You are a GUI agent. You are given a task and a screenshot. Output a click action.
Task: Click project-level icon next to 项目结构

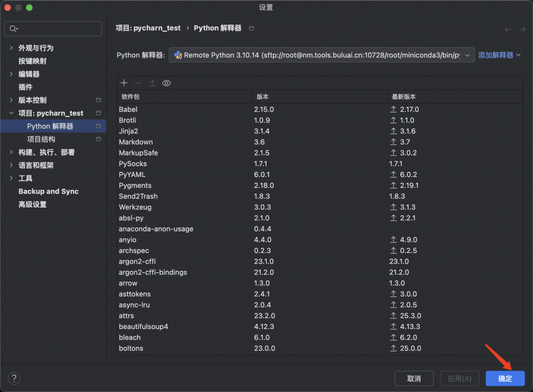pos(98,139)
